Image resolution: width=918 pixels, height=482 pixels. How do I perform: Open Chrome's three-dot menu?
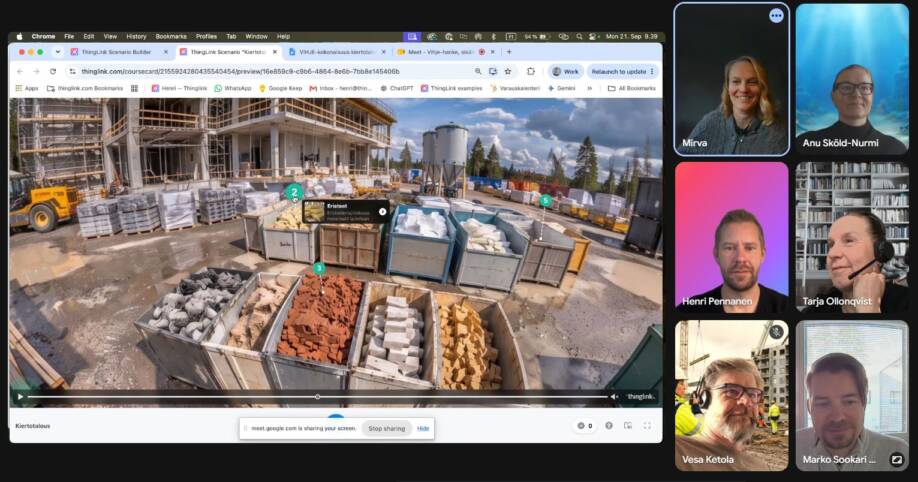tap(652, 71)
